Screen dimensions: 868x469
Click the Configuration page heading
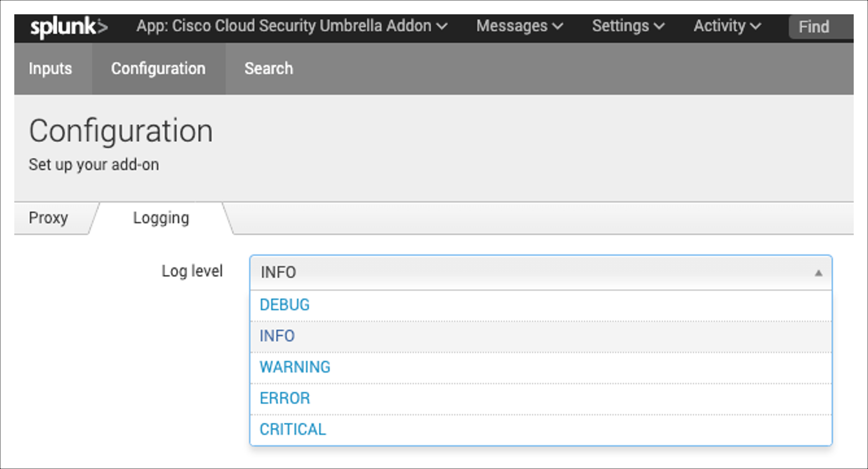(121, 130)
